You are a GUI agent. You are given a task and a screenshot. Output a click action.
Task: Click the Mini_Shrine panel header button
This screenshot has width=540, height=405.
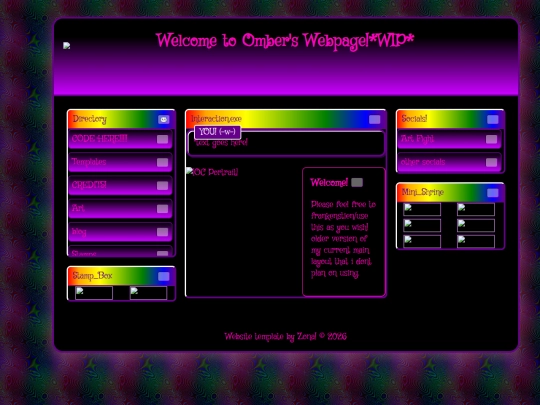(493, 193)
